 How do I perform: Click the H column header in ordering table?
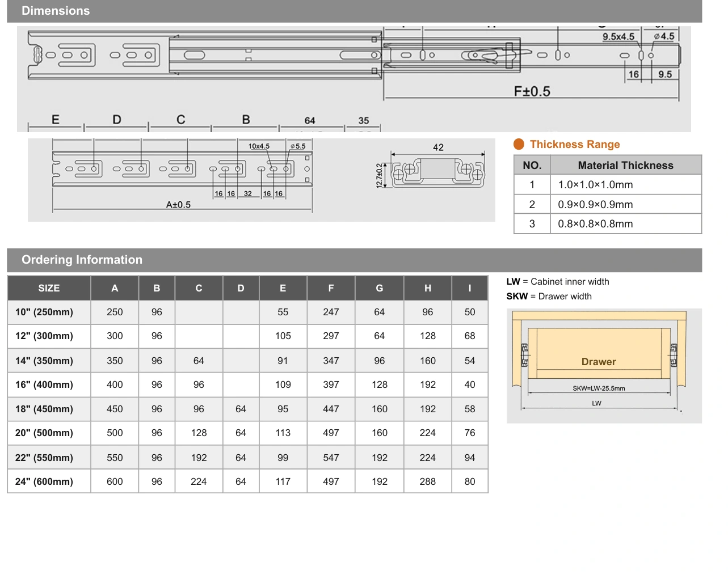click(428, 288)
